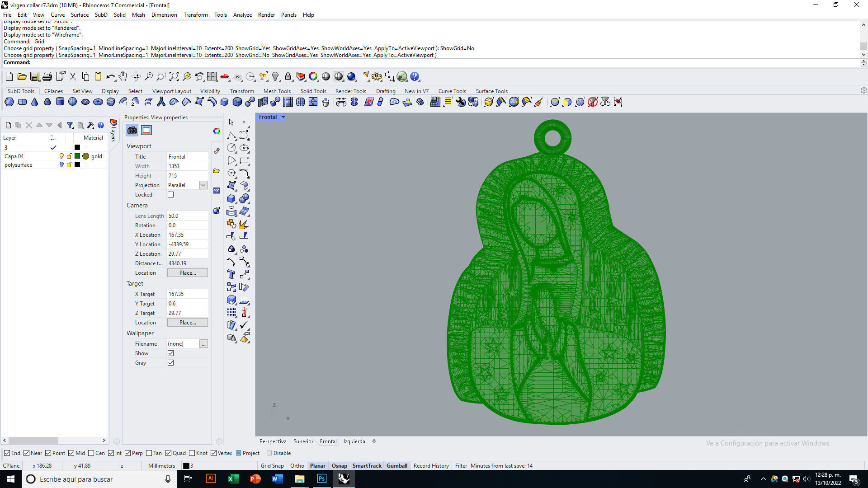Enable the Knot osnap checkbox
The height and width of the screenshot is (488, 868).
coord(192,453)
